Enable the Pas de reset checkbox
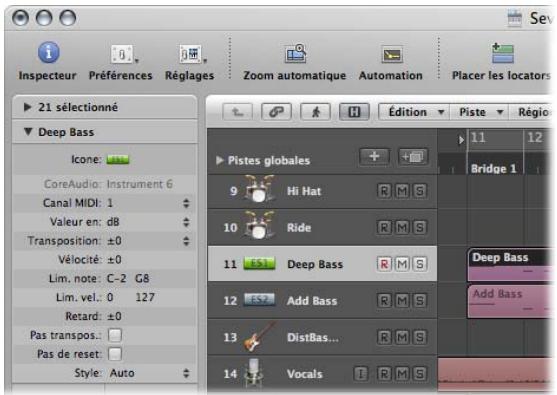557x395 pixels. point(115,354)
